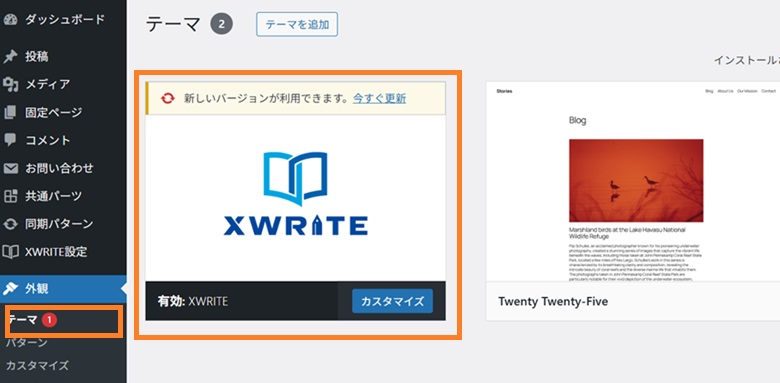This screenshot has height=383, width=780.
Task: Click the テーマを追加 button
Action: tap(297, 24)
